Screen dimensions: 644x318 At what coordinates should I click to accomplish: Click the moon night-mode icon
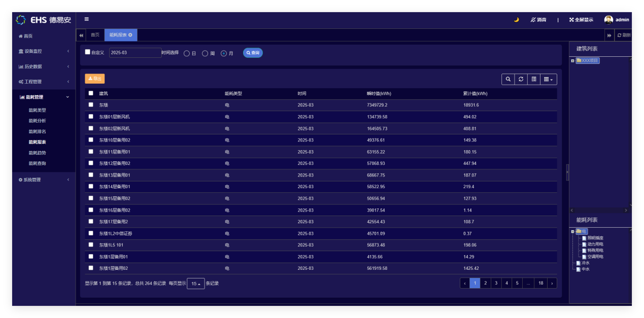pos(516,20)
